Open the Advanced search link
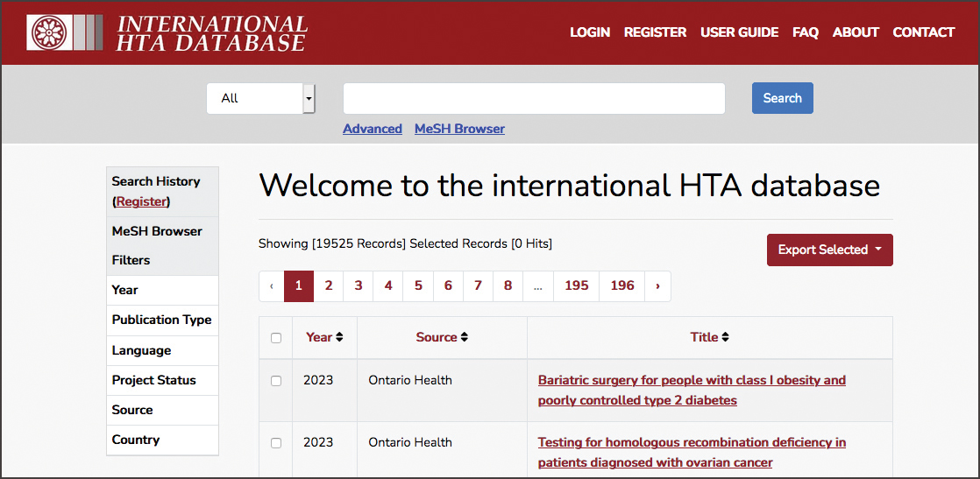 pyautogui.click(x=372, y=129)
